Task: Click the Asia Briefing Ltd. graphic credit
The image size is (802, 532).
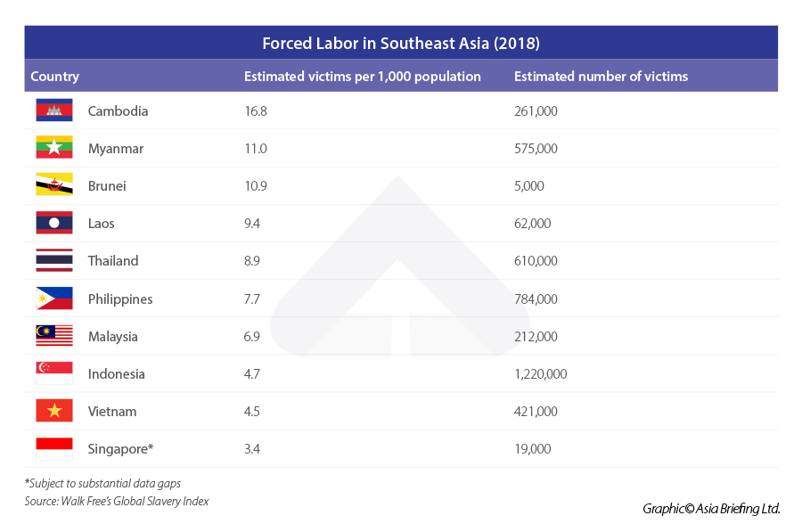Action: 711,509
